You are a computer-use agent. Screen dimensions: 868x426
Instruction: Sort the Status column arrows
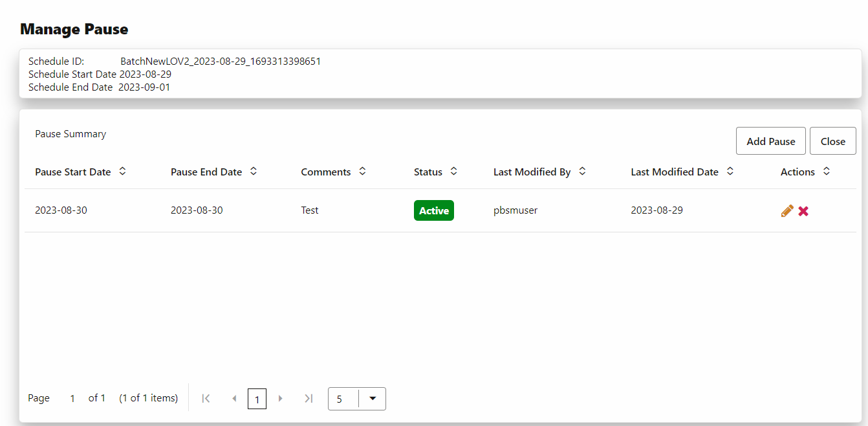tap(453, 172)
